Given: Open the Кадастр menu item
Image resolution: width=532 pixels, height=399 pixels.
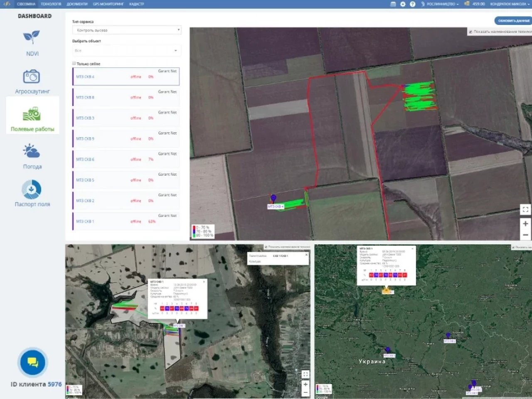Looking at the screenshot, I should click(136, 4).
